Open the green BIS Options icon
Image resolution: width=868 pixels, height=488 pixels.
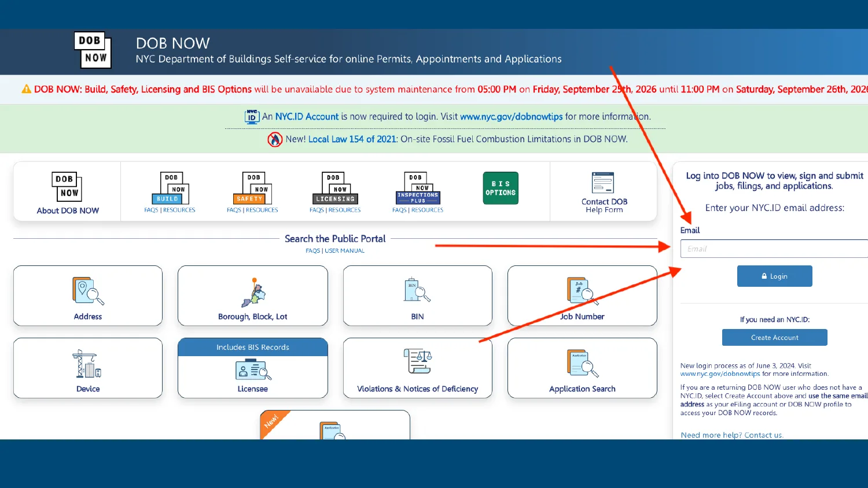point(501,188)
